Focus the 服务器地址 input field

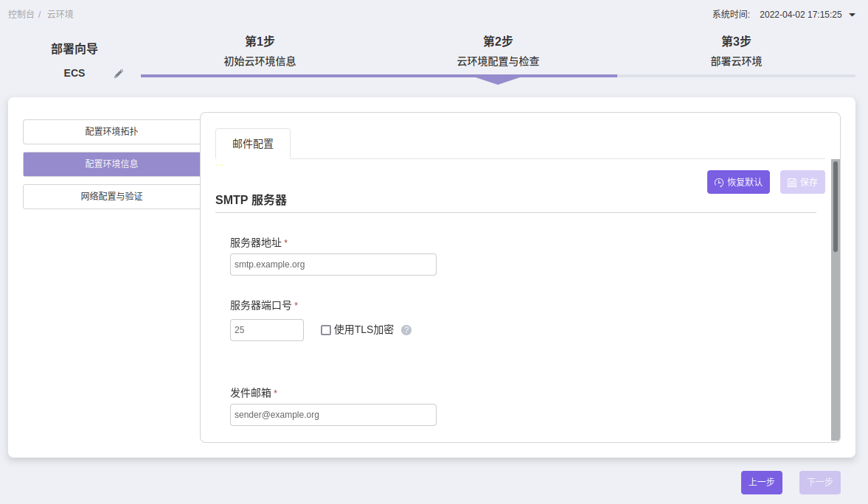tap(333, 265)
